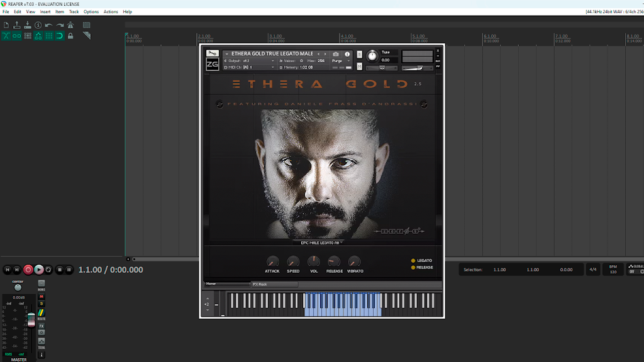Toggle snap magnet toolbar icon
The height and width of the screenshot is (362, 644).
tap(60, 36)
